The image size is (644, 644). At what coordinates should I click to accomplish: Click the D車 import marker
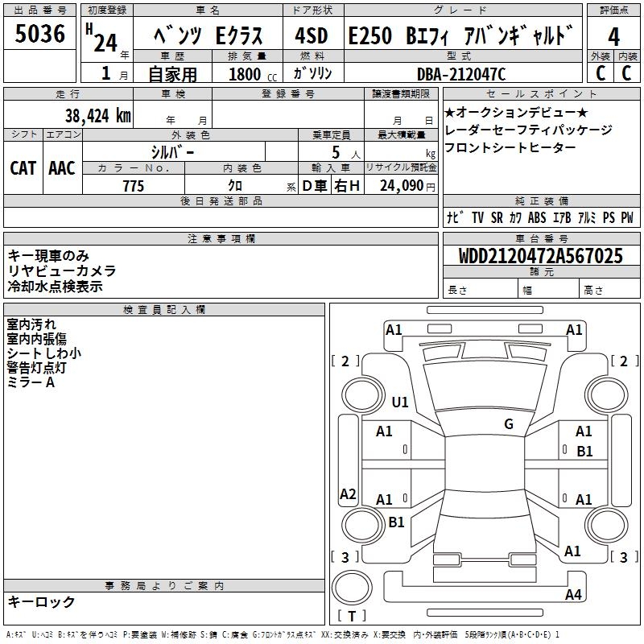[315, 186]
